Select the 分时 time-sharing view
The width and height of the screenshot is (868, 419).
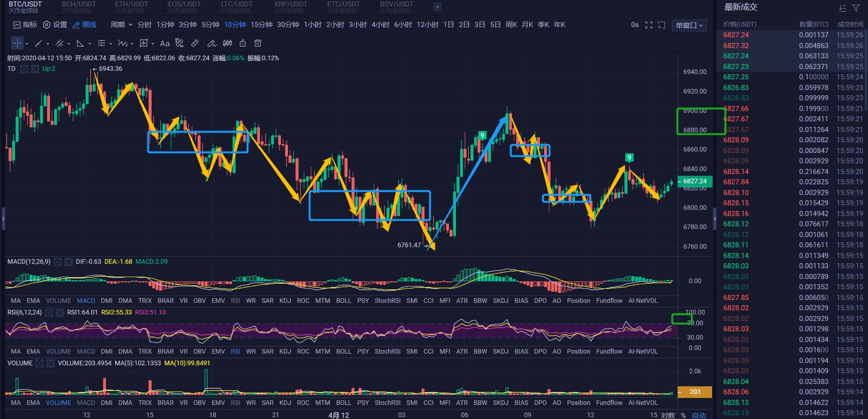point(145,25)
